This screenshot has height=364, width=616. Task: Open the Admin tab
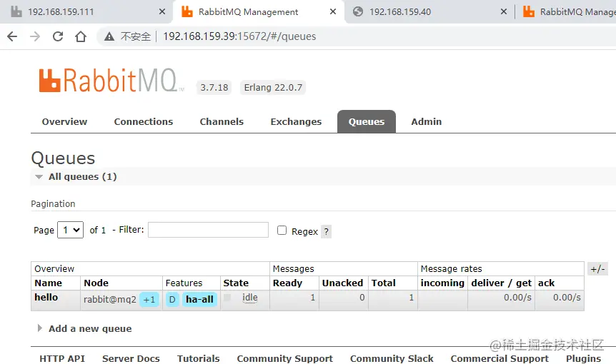coord(426,121)
